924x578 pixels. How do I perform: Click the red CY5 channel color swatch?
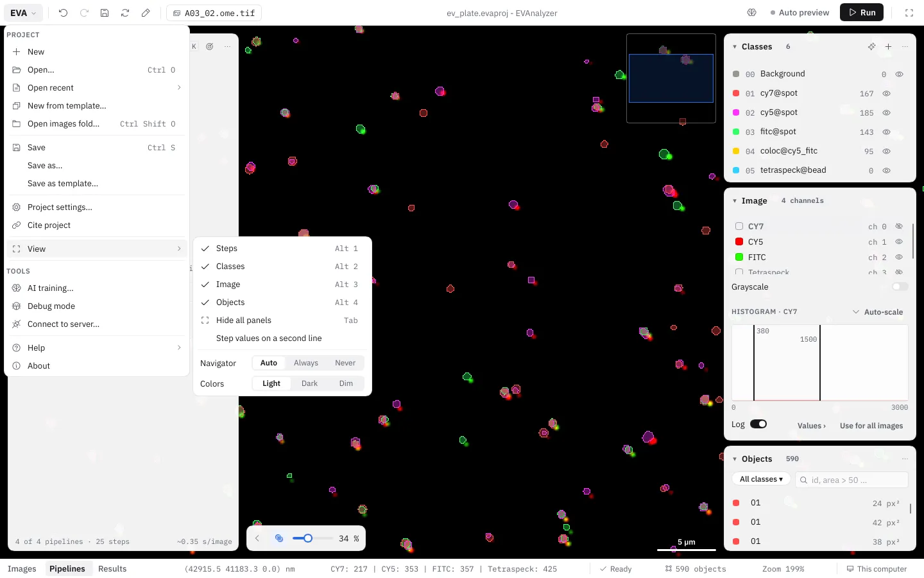click(x=739, y=242)
